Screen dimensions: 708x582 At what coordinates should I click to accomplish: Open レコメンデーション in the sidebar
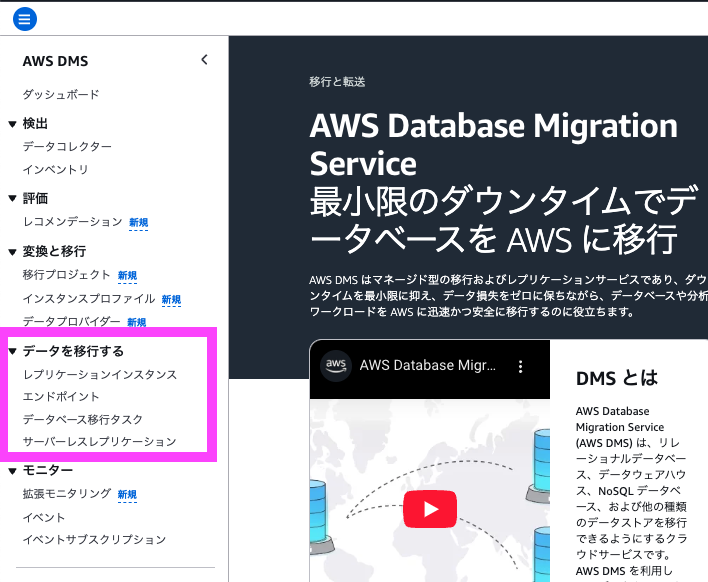[x=73, y=222]
